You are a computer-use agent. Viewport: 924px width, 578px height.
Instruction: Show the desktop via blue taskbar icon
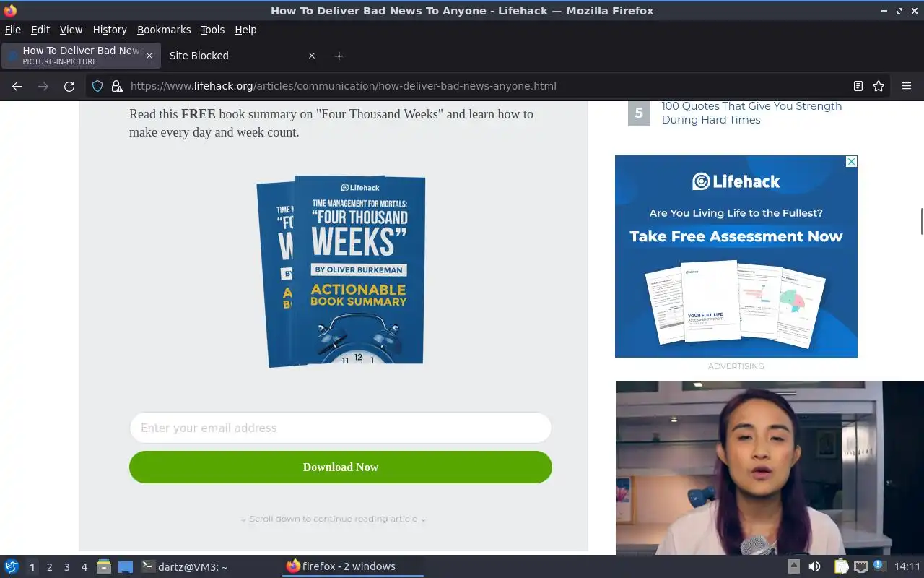coord(126,567)
